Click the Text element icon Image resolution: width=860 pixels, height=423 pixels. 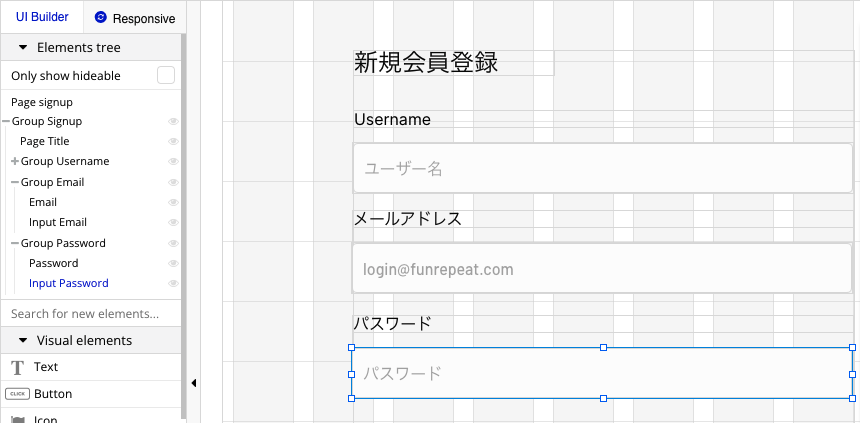pos(17,367)
